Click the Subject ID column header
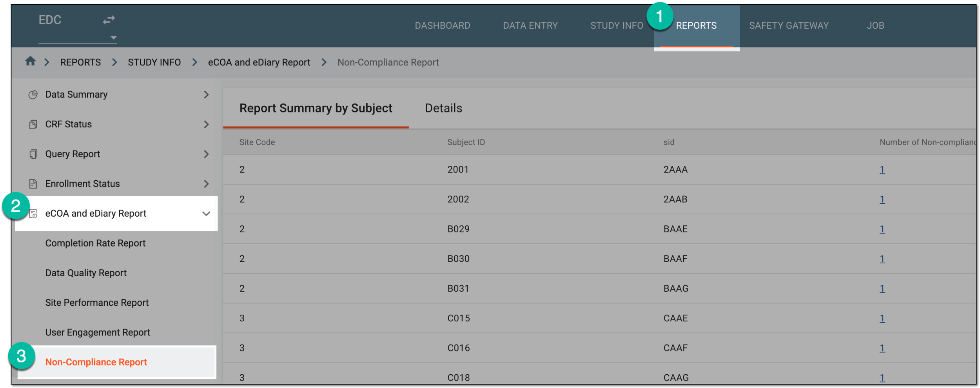The height and width of the screenshot is (388, 980). 466,142
